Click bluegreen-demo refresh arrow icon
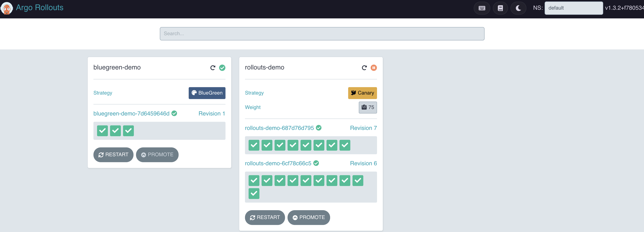The height and width of the screenshot is (232, 644). (x=213, y=68)
